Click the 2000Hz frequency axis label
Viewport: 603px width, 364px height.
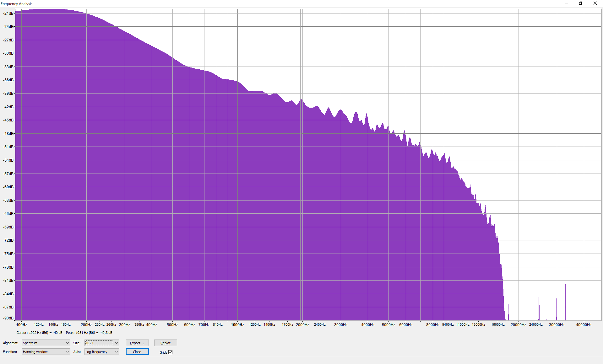302,325
